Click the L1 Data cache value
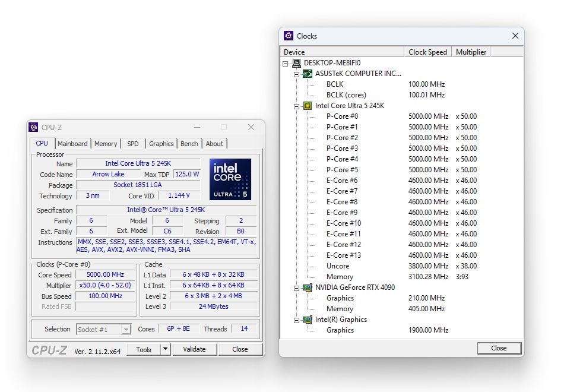 (214, 274)
